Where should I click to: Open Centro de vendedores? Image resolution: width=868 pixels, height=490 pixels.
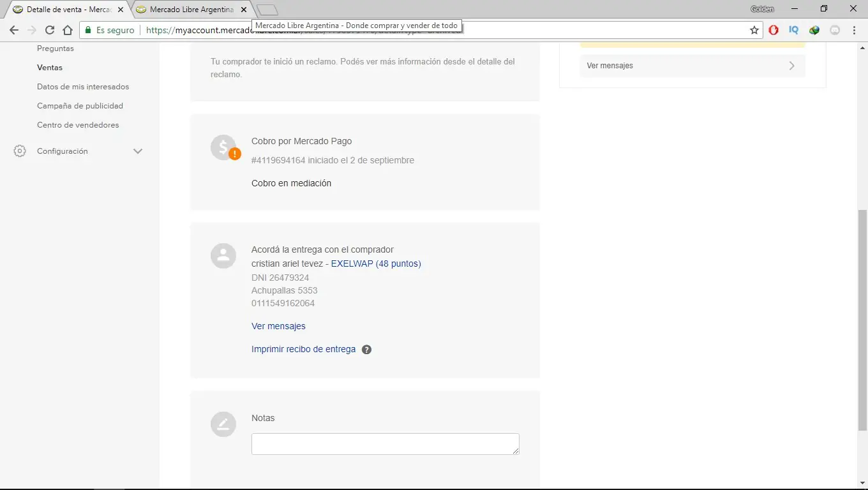[x=78, y=125]
